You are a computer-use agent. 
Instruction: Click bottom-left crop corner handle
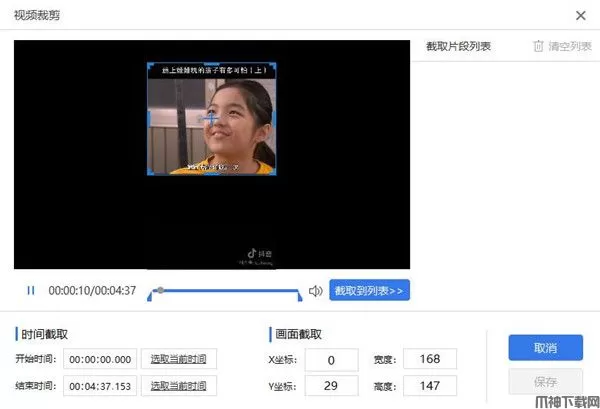click(x=150, y=173)
